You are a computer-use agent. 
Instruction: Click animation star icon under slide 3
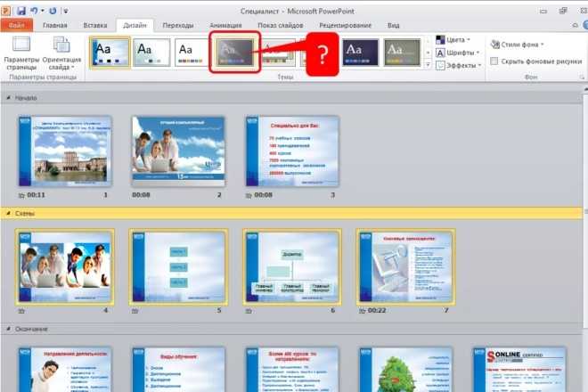click(x=249, y=195)
